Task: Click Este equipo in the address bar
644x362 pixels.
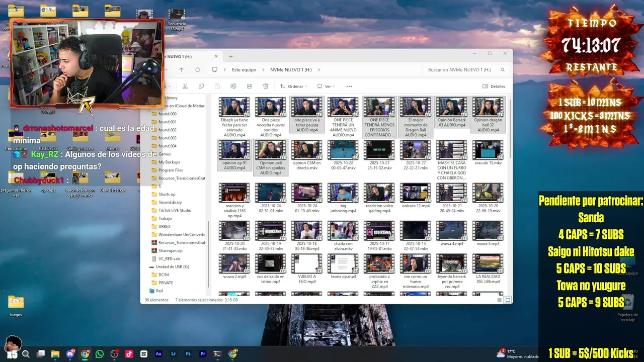Action: click(244, 70)
